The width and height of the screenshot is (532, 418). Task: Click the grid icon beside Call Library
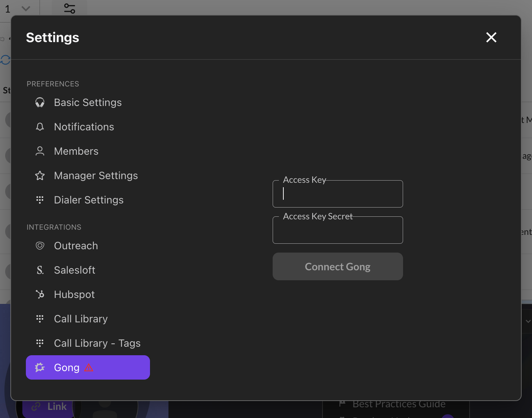pyautogui.click(x=40, y=319)
